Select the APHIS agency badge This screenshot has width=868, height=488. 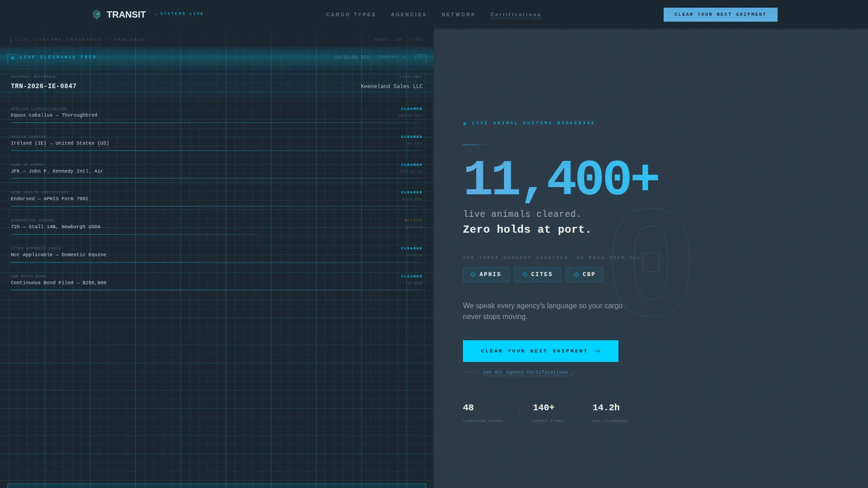pyautogui.click(x=486, y=275)
